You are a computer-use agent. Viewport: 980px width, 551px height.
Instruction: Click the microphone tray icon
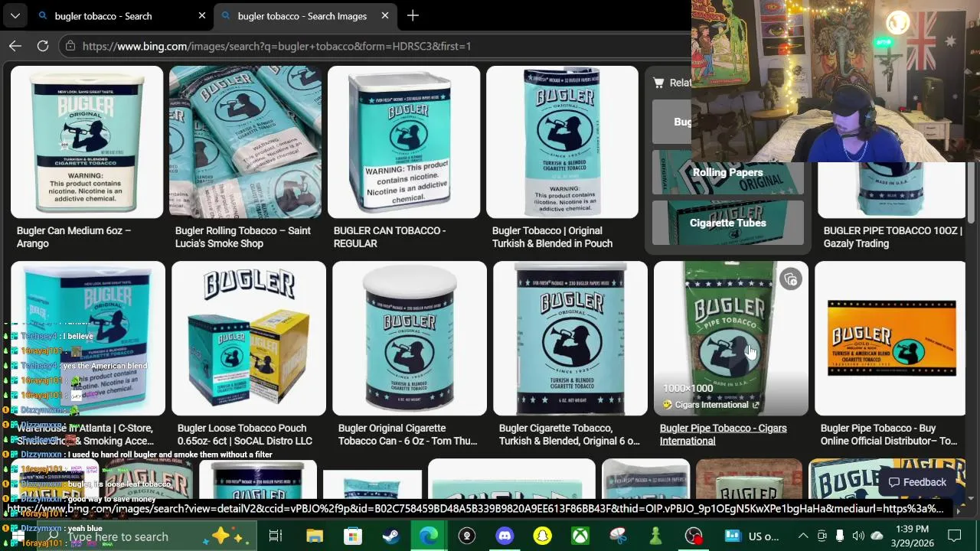[840, 536]
